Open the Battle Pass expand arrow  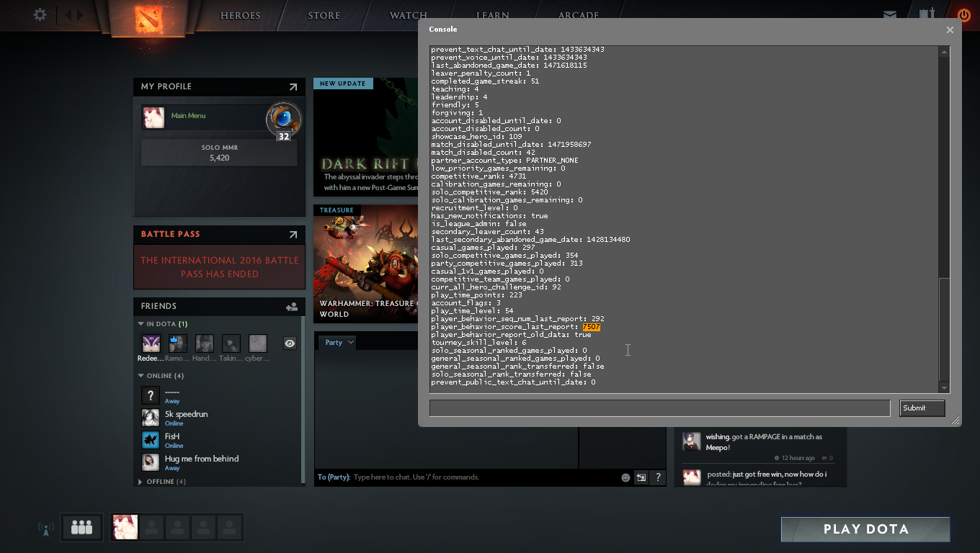tap(293, 234)
